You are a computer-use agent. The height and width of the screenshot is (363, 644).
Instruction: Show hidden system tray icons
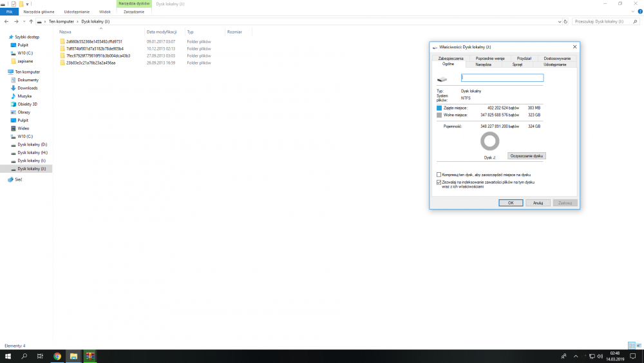tap(575, 356)
